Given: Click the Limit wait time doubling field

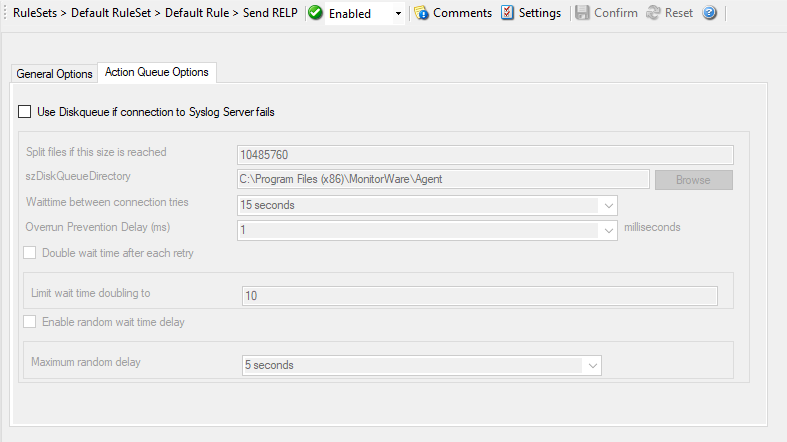Looking at the screenshot, I should click(x=479, y=296).
